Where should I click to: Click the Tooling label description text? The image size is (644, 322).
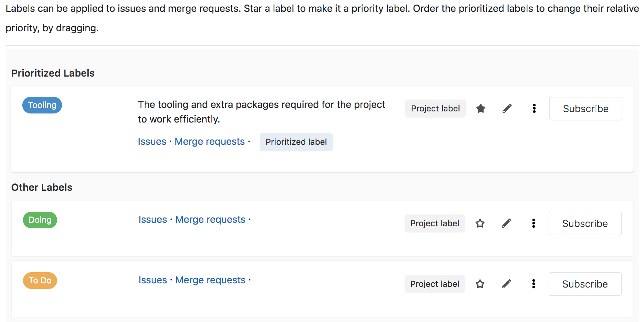[x=262, y=112]
